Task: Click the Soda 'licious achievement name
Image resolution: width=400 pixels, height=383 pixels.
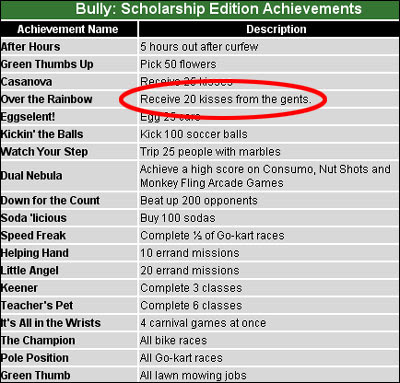Action: (x=34, y=218)
